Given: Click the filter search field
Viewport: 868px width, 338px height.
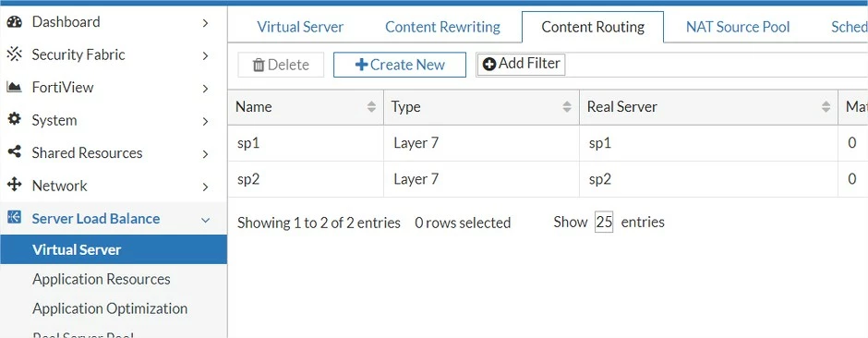Looking at the screenshot, I should (716, 65).
